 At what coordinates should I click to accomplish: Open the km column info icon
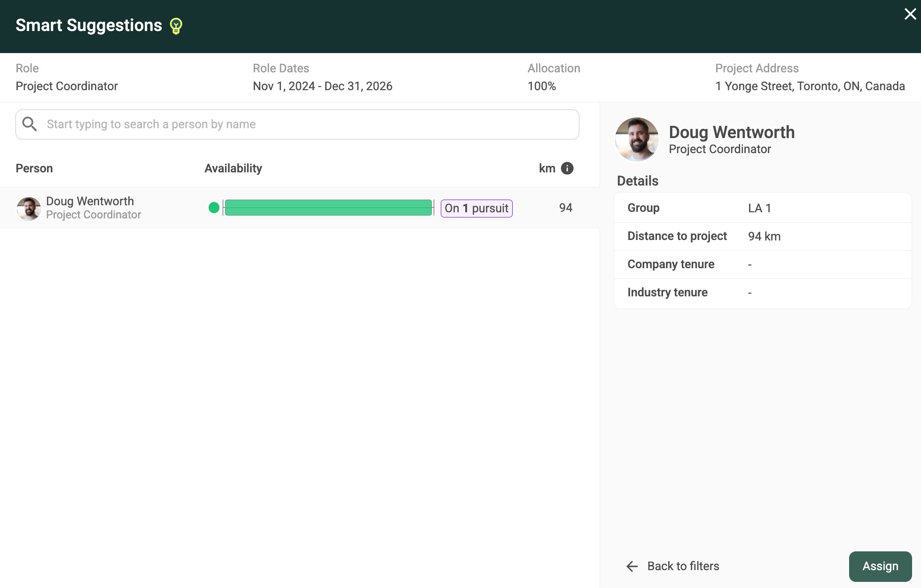(567, 168)
